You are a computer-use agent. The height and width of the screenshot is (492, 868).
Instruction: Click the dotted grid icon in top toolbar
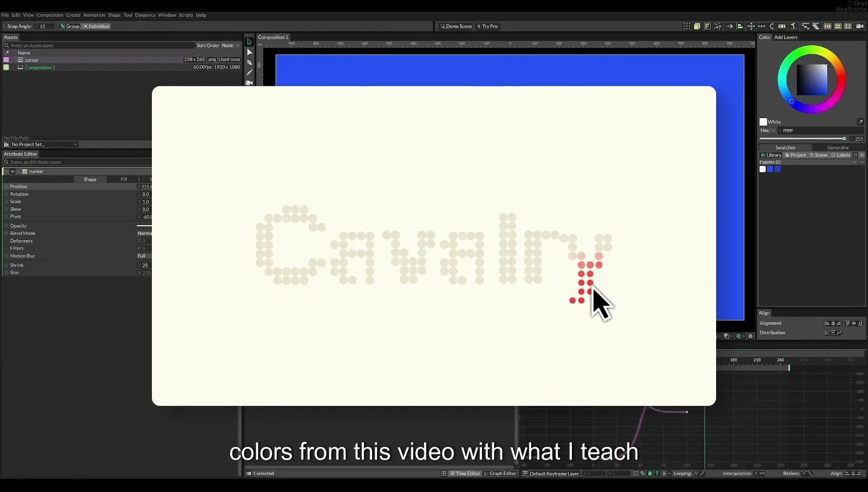point(687,26)
